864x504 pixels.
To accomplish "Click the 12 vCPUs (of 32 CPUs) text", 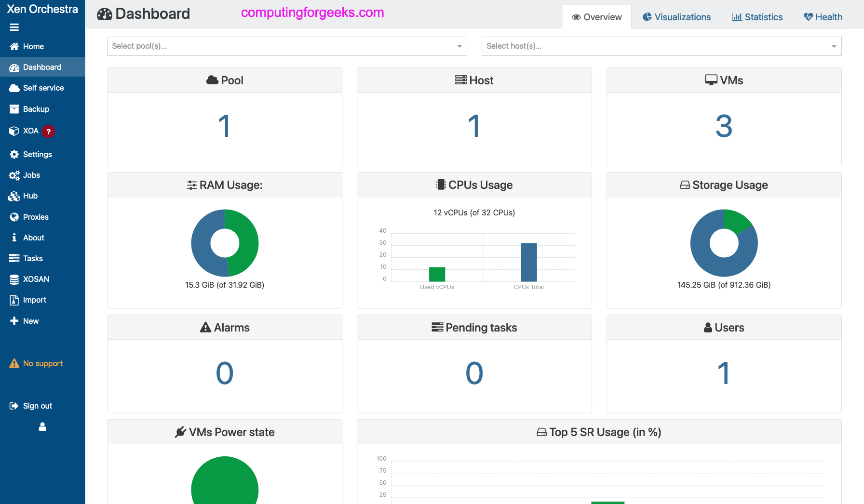I will [x=474, y=212].
